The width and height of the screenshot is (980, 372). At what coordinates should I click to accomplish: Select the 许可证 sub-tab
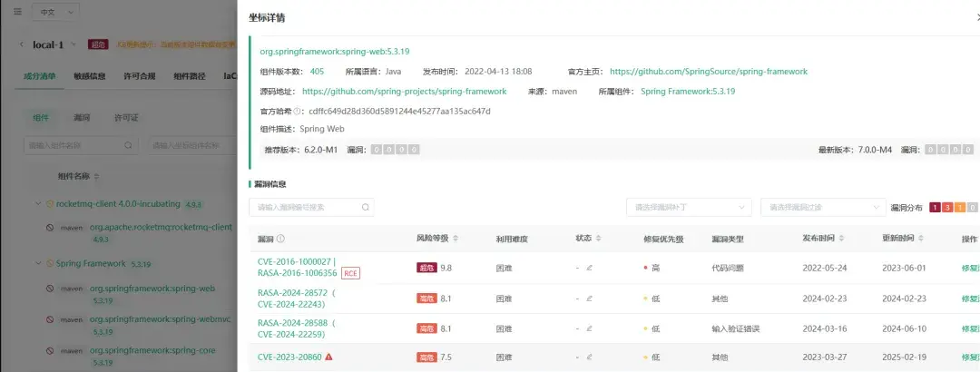coord(126,118)
